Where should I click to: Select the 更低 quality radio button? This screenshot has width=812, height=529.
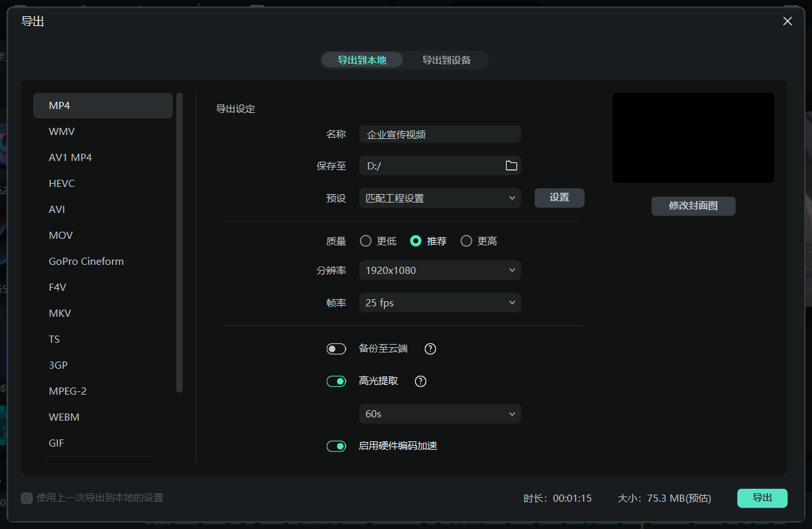point(365,240)
